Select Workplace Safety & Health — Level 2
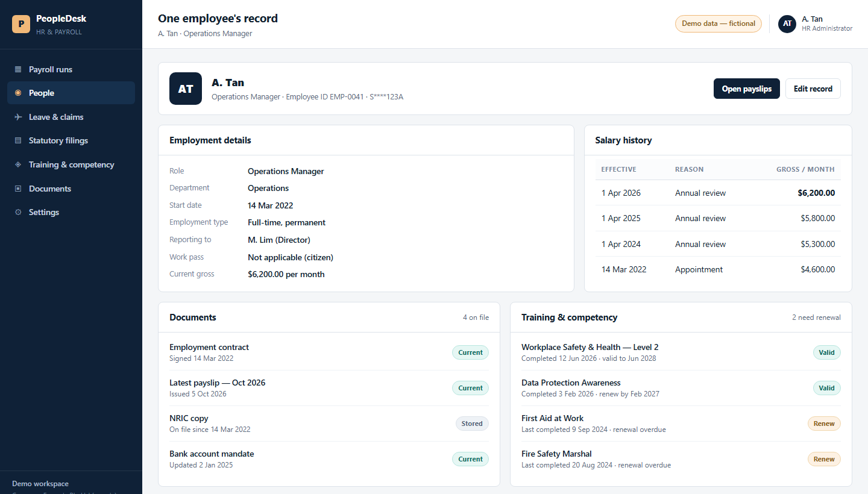The width and height of the screenshot is (868, 494). (x=681, y=352)
